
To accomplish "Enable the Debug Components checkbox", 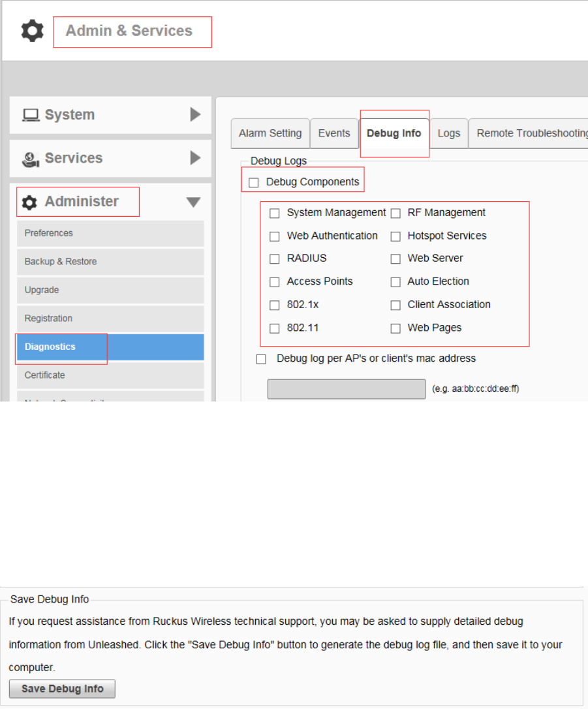I will click(254, 182).
